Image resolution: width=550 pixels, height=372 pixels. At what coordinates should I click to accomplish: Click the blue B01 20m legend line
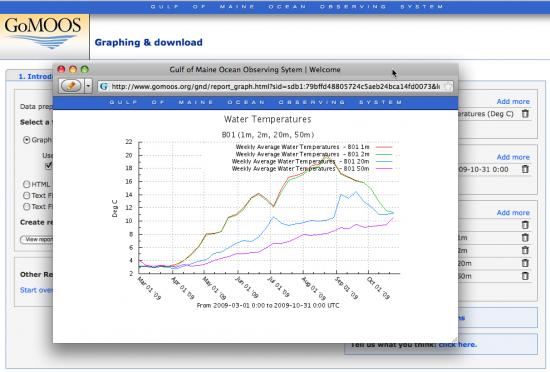pyautogui.click(x=384, y=161)
